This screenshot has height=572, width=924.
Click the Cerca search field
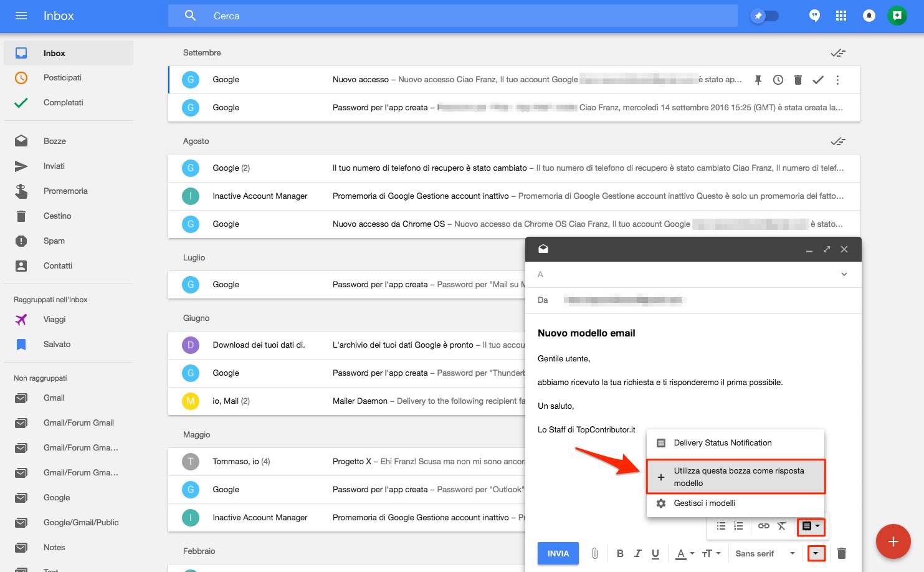pyautogui.click(x=452, y=16)
